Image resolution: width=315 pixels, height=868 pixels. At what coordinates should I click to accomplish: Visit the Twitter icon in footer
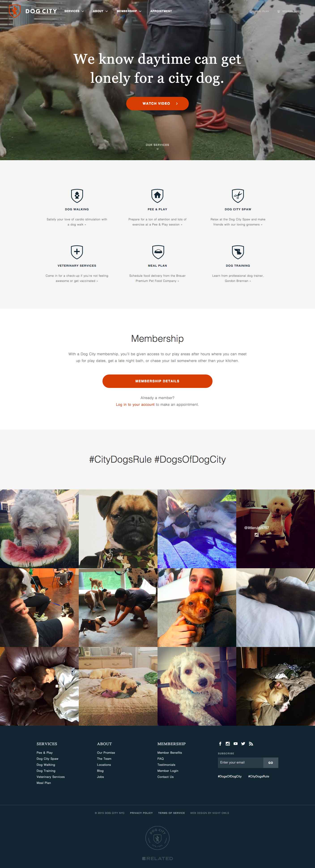click(243, 744)
